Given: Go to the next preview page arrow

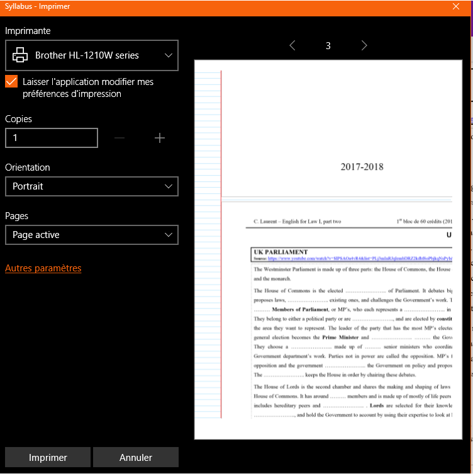Looking at the screenshot, I should pyautogui.click(x=364, y=45).
